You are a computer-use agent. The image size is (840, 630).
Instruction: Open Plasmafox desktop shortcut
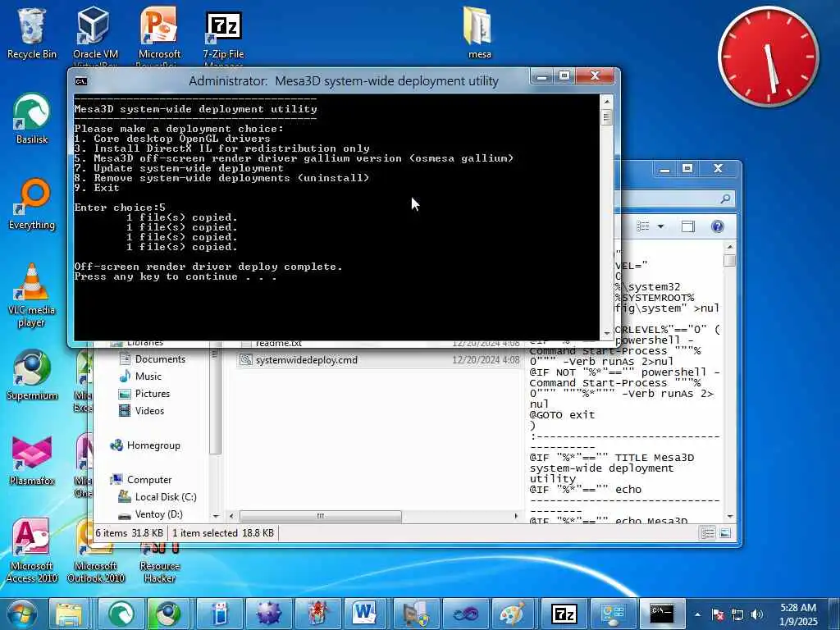coord(32,461)
